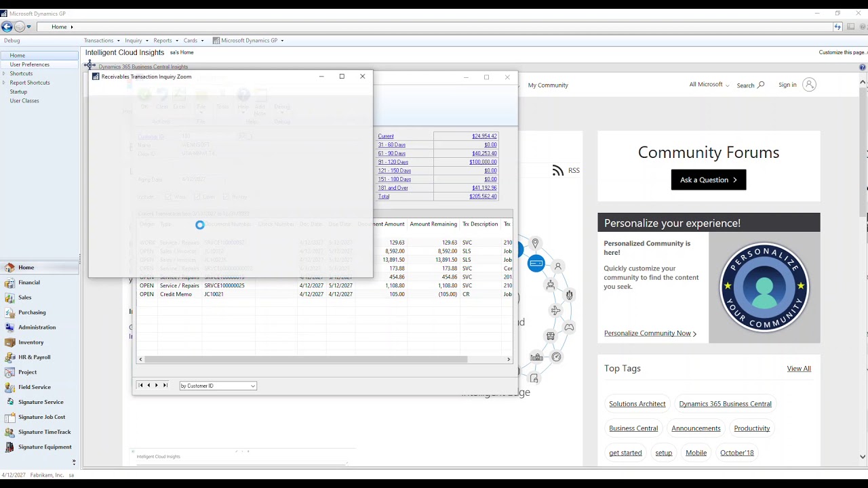Expand the Shortcuts tree node

click(x=4, y=73)
